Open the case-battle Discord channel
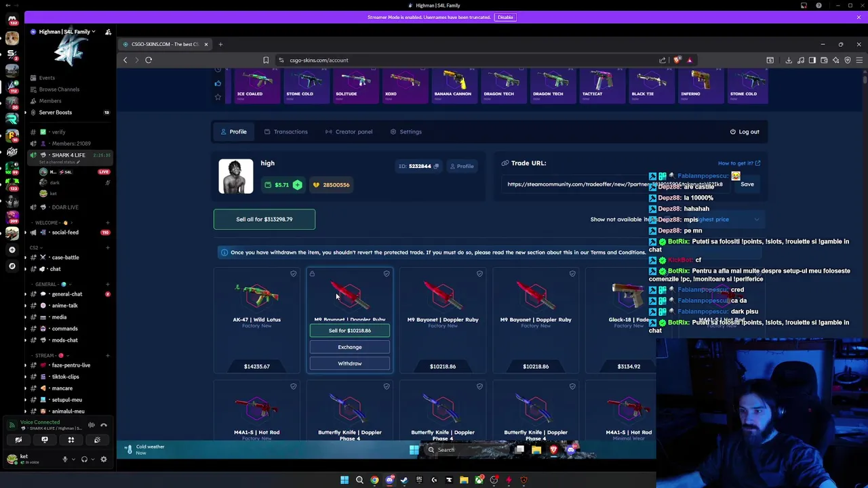This screenshot has height=488, width=868. [65, 258]
